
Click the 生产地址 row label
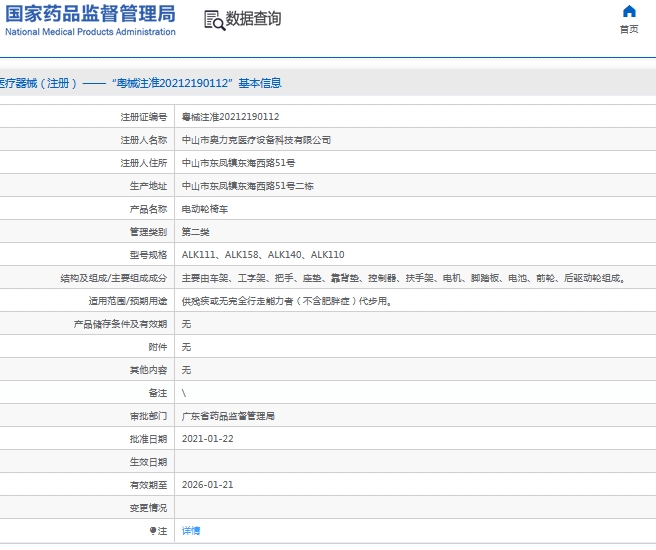click(x=149, y=186)
